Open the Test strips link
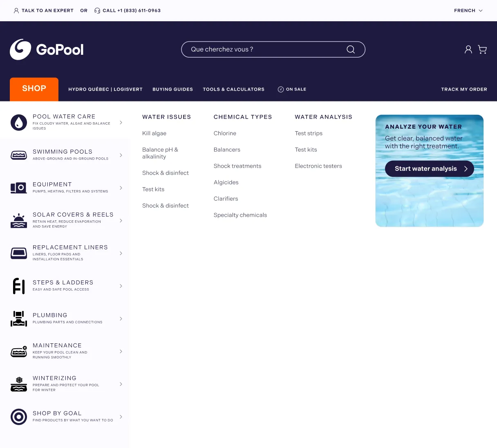 pos(309,133)
